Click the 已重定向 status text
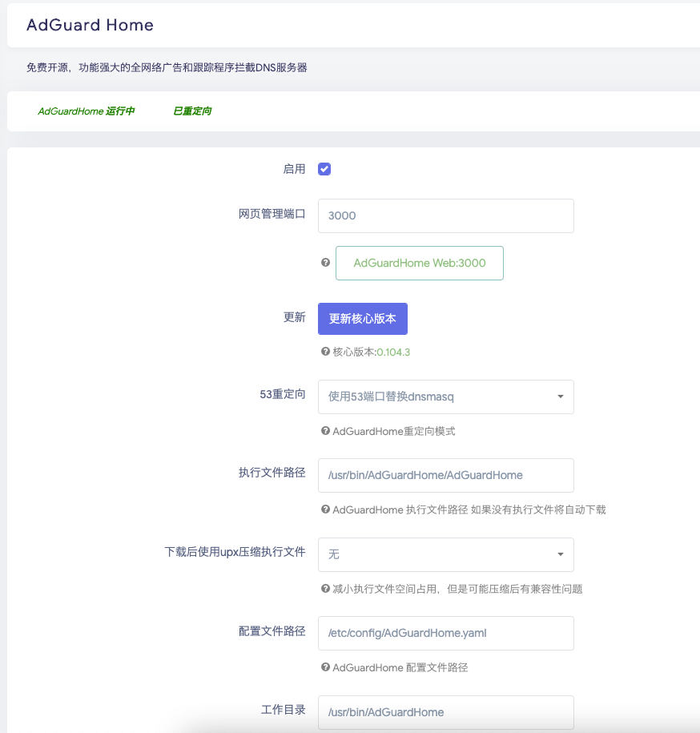 [x=192, y=111]
